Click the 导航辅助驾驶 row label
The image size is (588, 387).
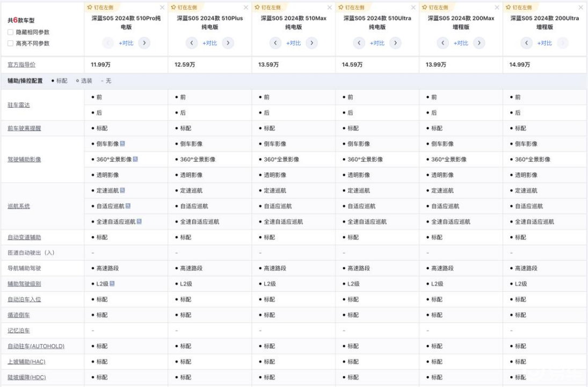tap(24, 268)
